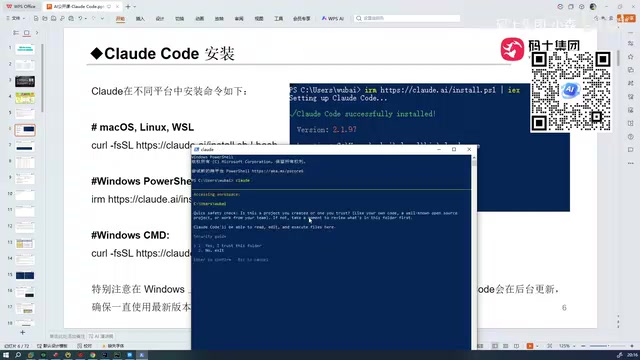Click the ribbon search input box
The width and height of the screenshot is (640, 360).
pos(407,18)
